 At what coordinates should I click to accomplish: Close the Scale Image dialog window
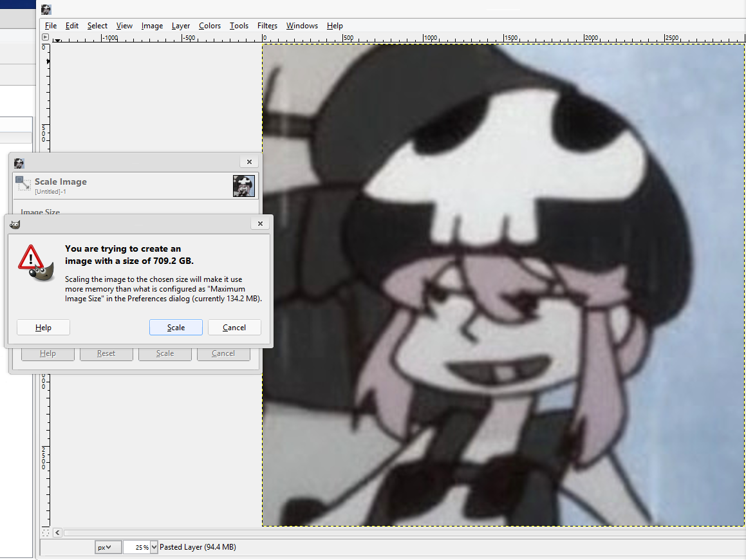coord(249,162)
